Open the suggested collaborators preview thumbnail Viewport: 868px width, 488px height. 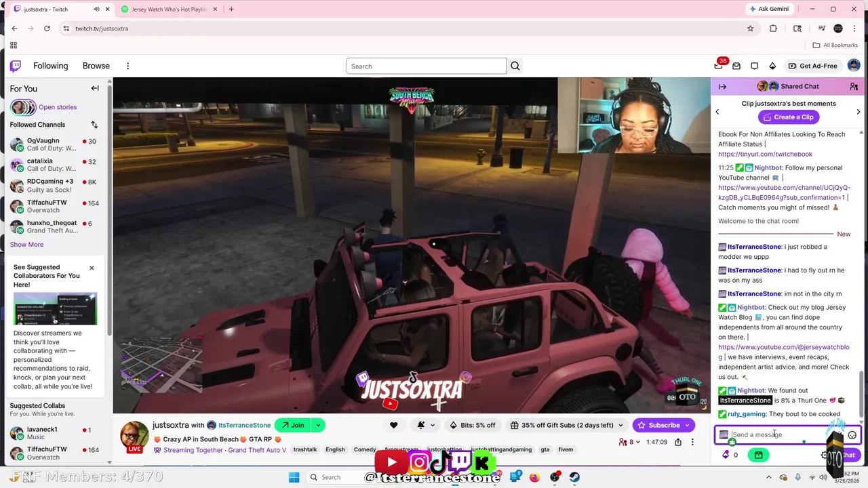tap(55, 309)
